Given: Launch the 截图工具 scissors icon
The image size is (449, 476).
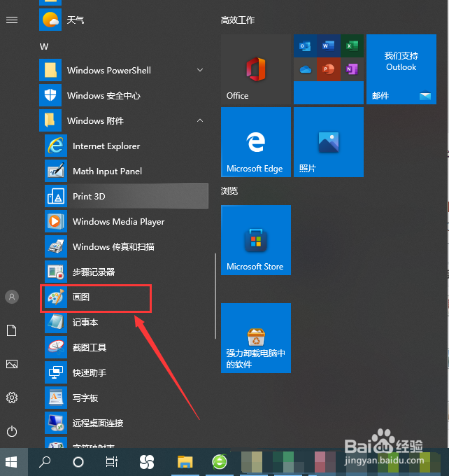Looking at the screenshot, I should 56,347.
